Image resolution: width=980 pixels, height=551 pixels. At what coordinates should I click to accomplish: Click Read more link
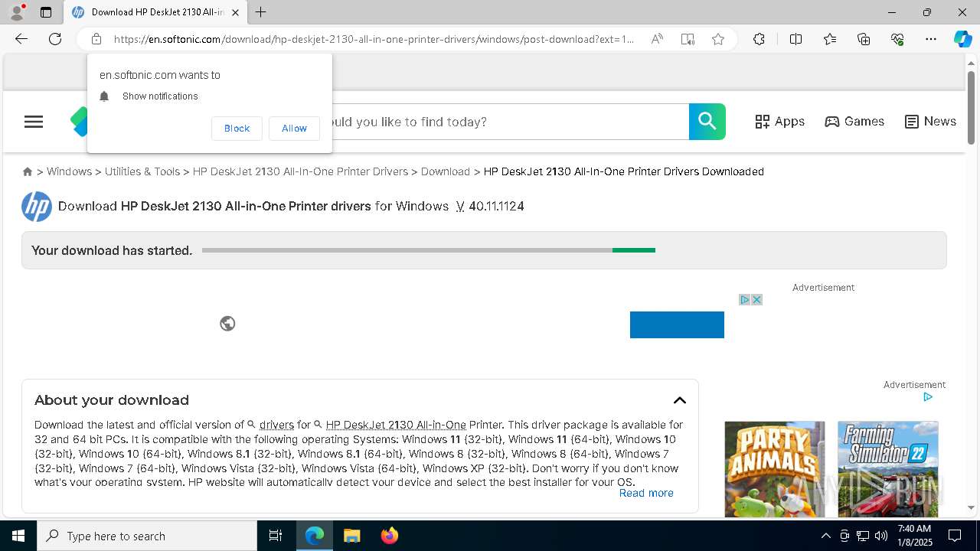[x=646, y=493]
